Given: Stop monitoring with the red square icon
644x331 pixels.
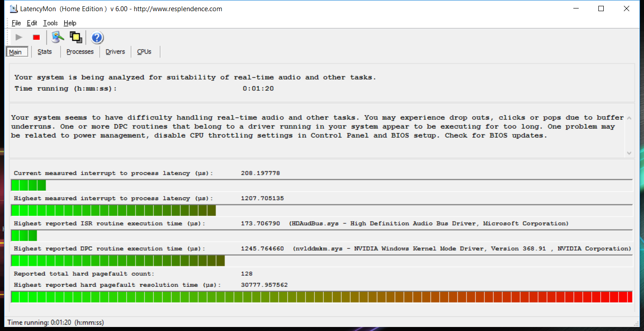Looking at the screenshot, I should (x=37, y=38).
